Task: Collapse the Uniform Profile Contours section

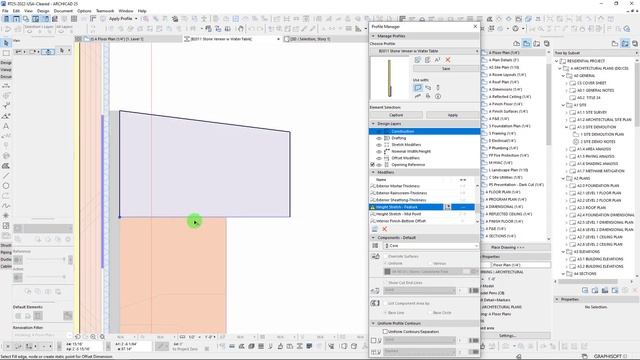Action: 373,323
